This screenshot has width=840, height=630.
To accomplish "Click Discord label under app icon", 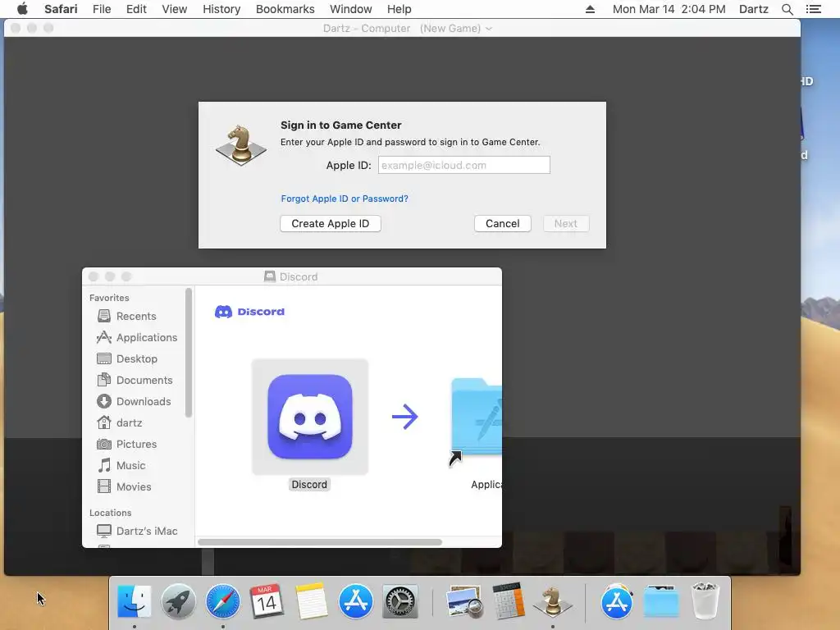I will [309, 484].
